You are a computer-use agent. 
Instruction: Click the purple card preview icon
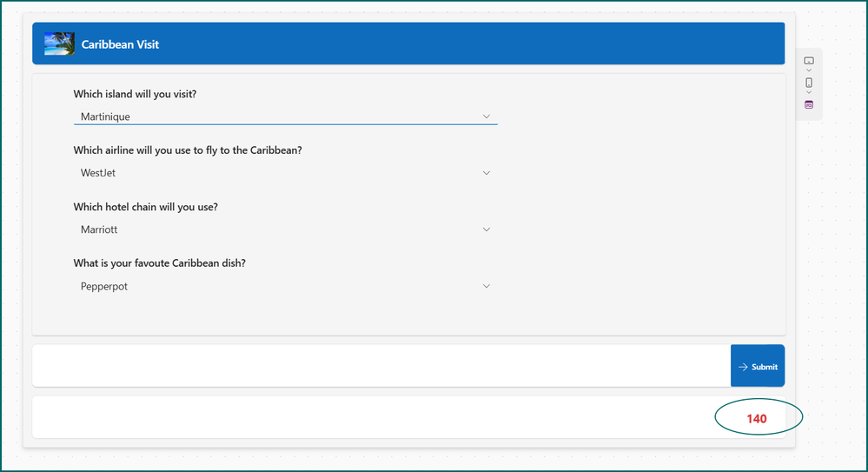pyautogui.click(x=809, y=104)
